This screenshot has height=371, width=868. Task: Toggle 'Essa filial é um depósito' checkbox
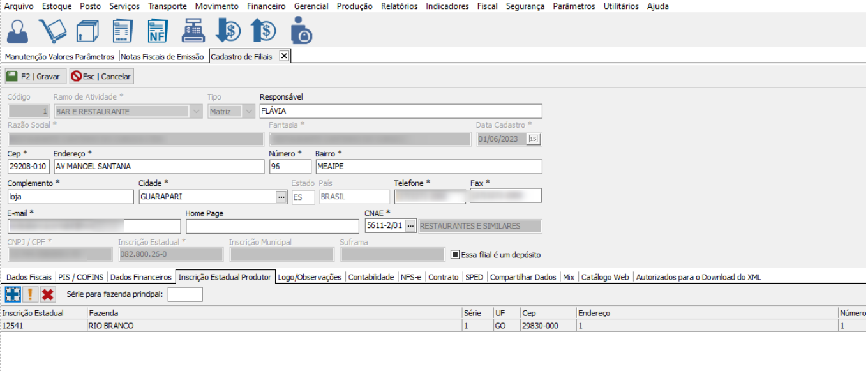click(x=455, y=255)
